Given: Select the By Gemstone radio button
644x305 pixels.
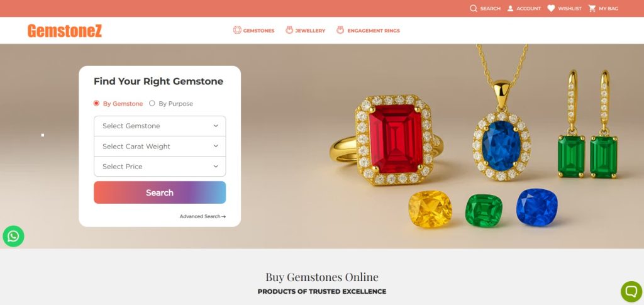Looking at the screenshot, I should click(96, 103).
